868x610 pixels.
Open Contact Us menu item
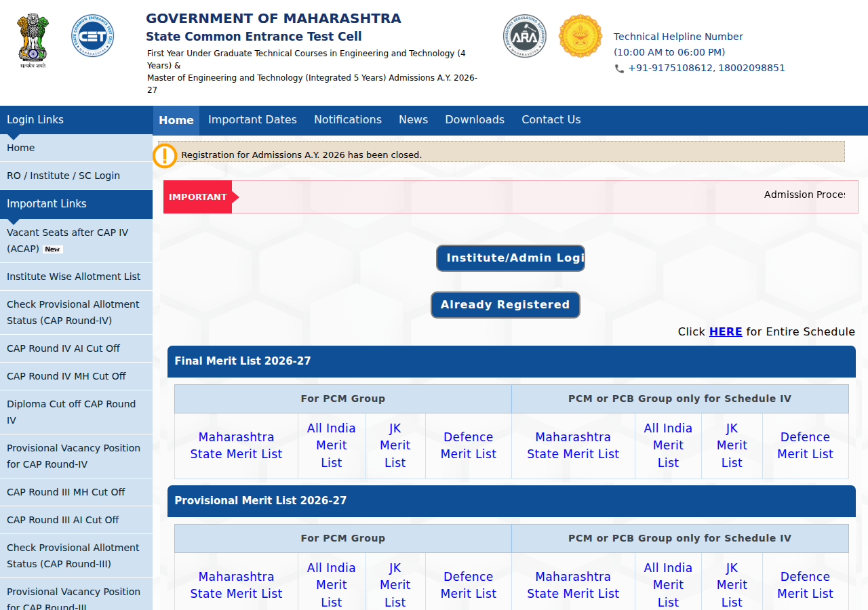pos(551,120)
